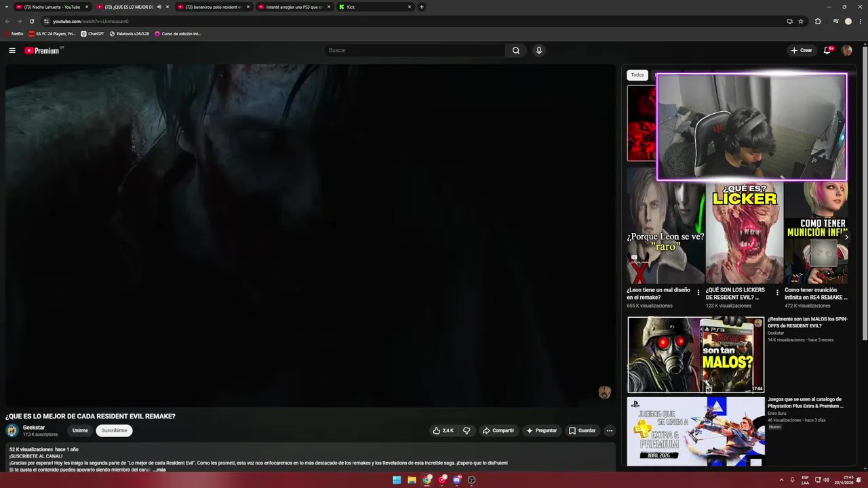Open the ChatGPT bookmark
868x488 pixels.
pyautogui.click(x=92, y=33)
